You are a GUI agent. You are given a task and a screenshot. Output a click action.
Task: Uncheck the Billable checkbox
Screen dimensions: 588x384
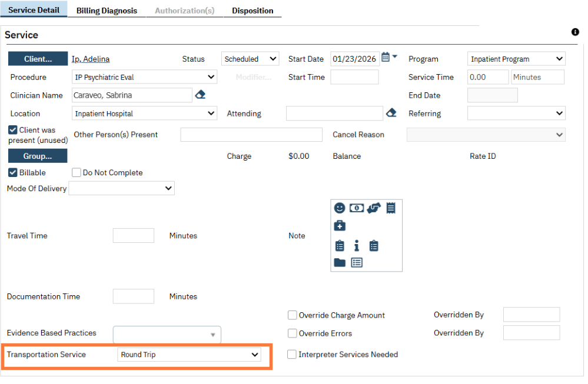coord(12,172)
